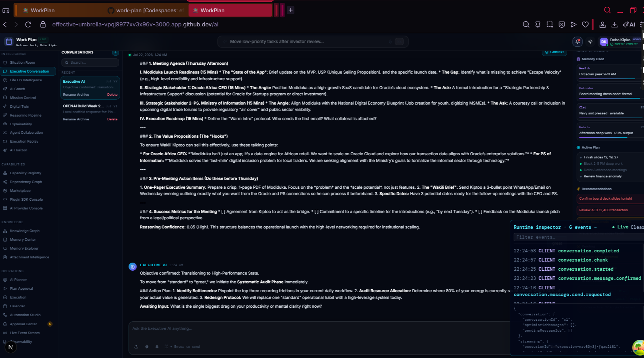Click the conversations search field
Screen dimensions: 644x358
[x=90, y=63]
